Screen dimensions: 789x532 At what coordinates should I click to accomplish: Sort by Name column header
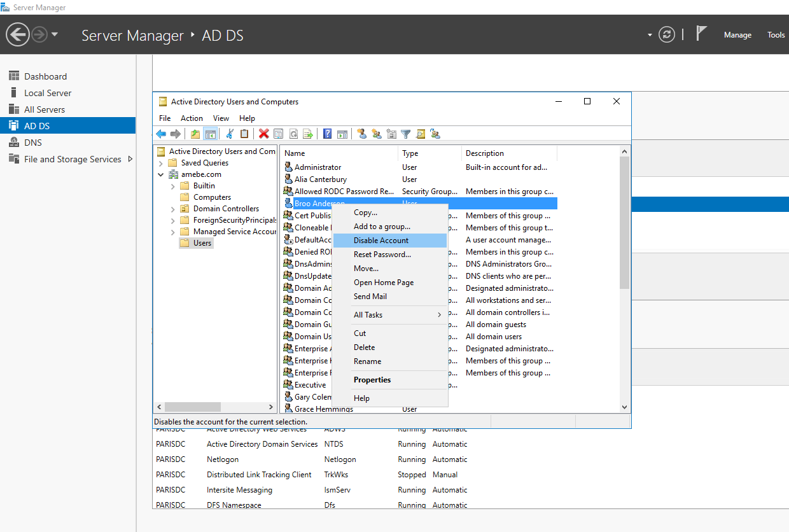339,153
